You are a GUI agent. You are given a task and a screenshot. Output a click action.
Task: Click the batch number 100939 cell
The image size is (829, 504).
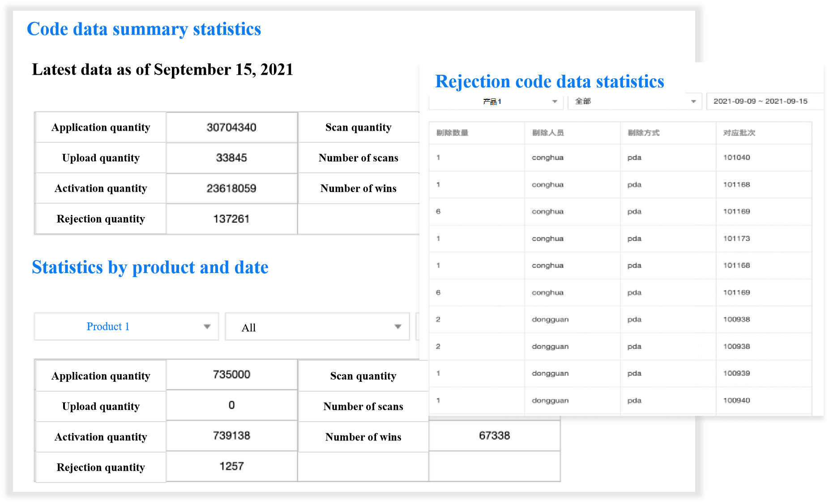(x=736, y=373)
